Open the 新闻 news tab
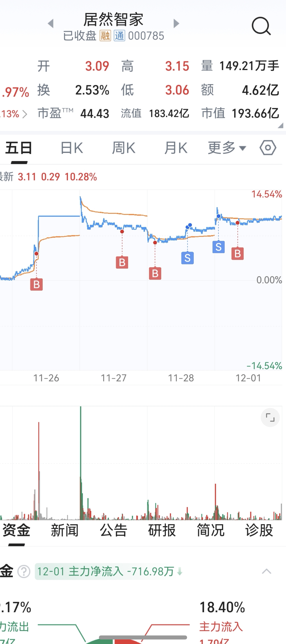Viewport: 286px width, 644px height. point(65,530)
